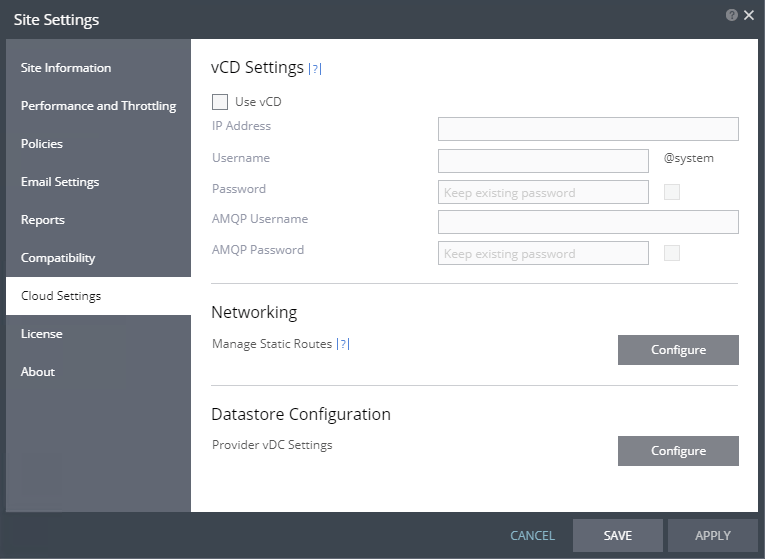Viewport: 765px width, 559px height.
Task: Go to Performance and Throttling settings
Action: click(98, 106)
